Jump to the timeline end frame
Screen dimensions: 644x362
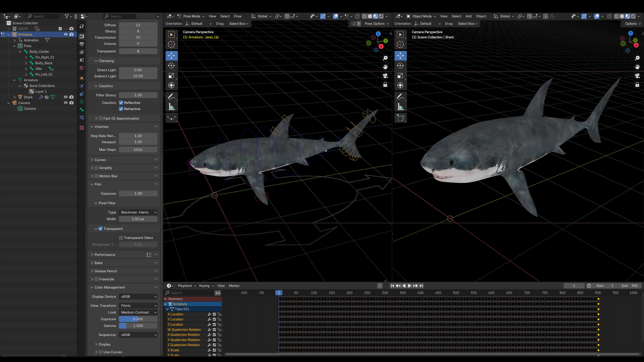tap(421, 286)
